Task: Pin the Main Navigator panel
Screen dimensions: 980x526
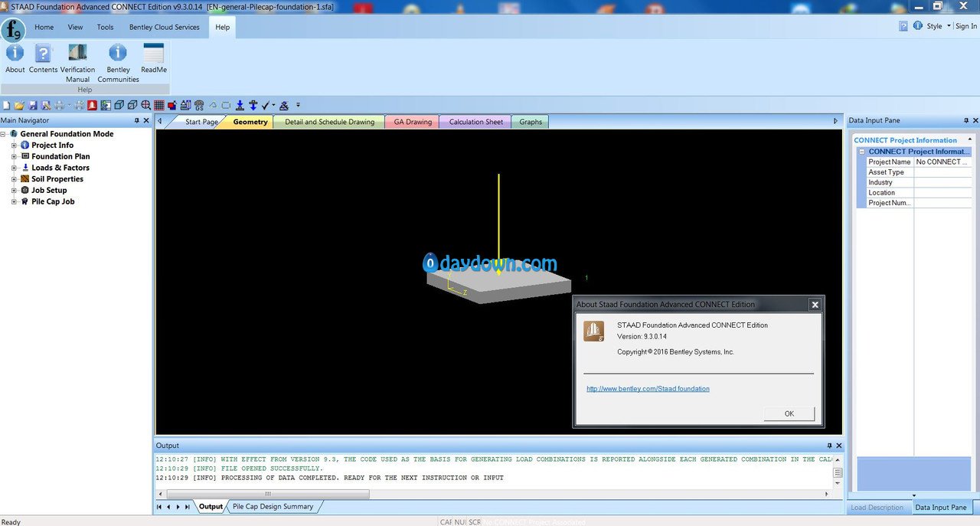Action: (136, 120)
